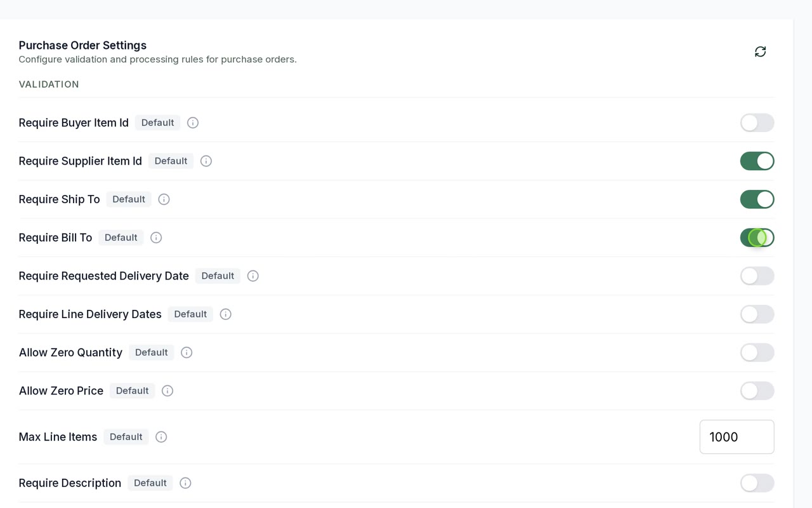Viewport: 812px width, 508px height.
Task: Click Default badge beside Require Ship To
Action: coord(129,199)
